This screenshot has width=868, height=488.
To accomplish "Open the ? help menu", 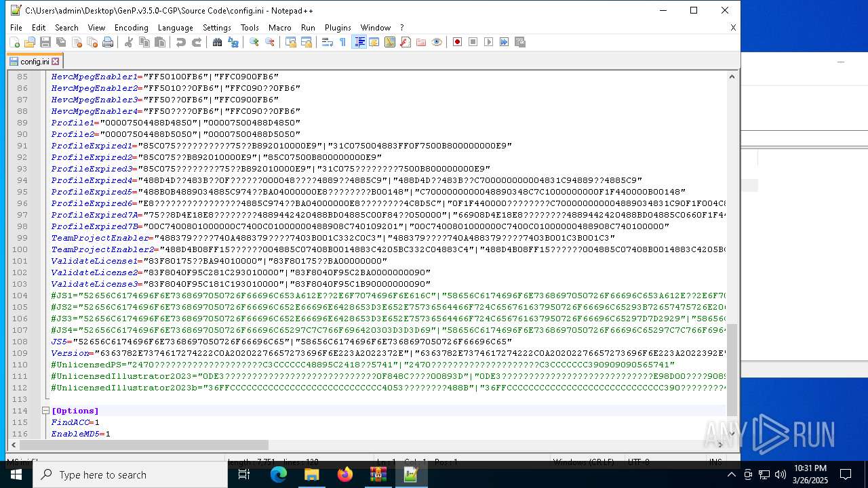I will 401,28.
